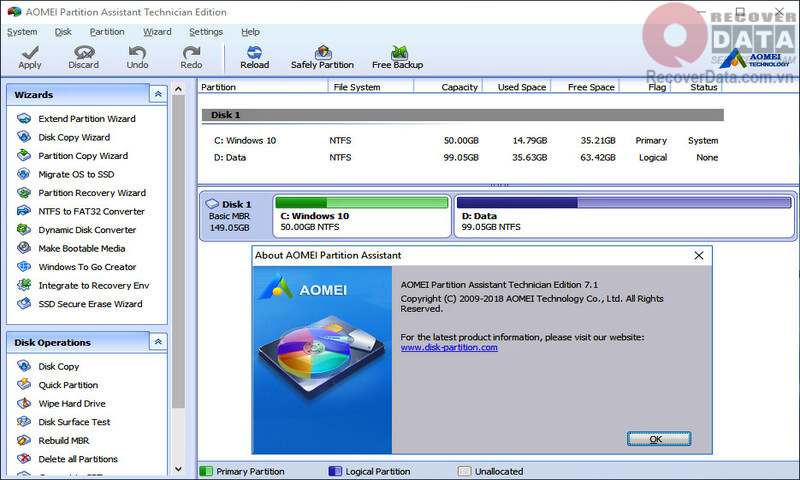Select the D: Data table row
Viewport: 800px width, 480px height.
(462, 158)
